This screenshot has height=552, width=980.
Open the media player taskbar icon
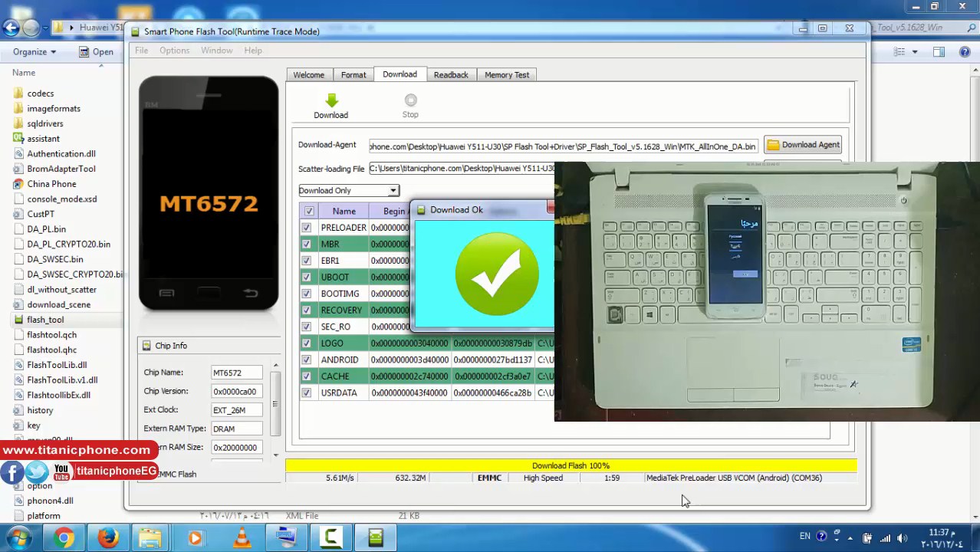pos(195,537)
